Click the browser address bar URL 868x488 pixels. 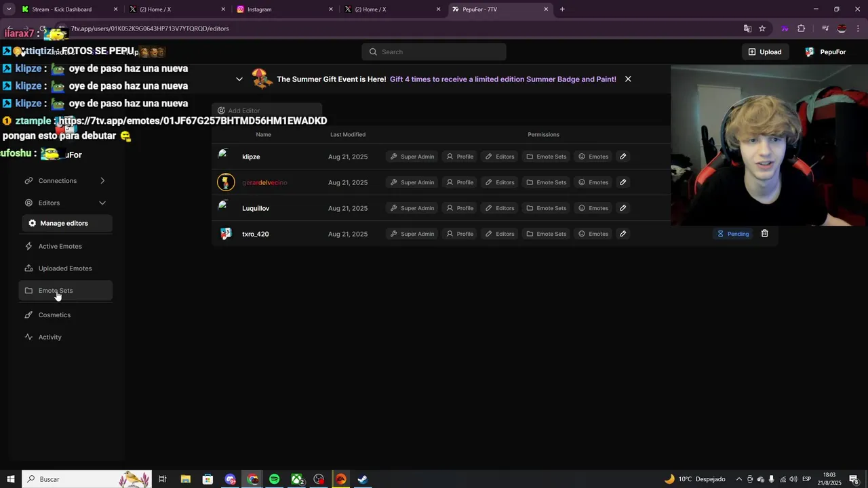(150, 28)
